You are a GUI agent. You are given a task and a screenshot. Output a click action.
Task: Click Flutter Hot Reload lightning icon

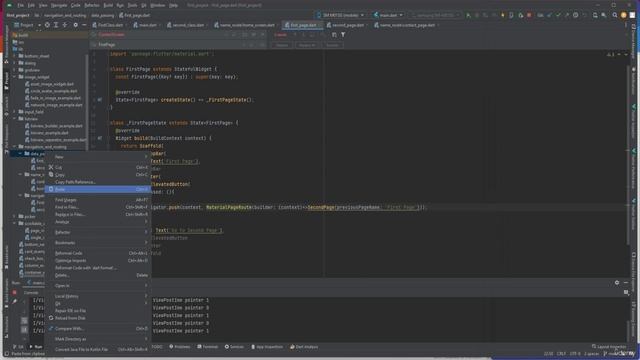click(503, 15)
